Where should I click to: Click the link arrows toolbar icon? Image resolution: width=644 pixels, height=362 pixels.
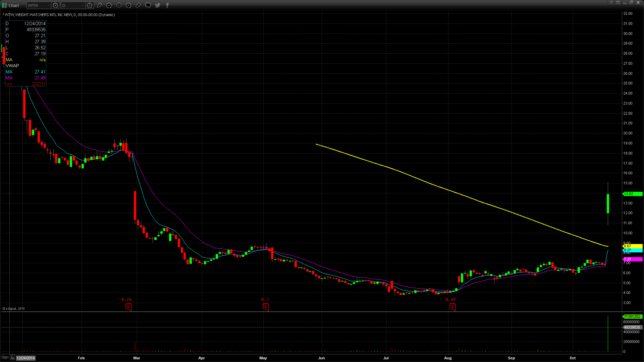pos(138,5)
